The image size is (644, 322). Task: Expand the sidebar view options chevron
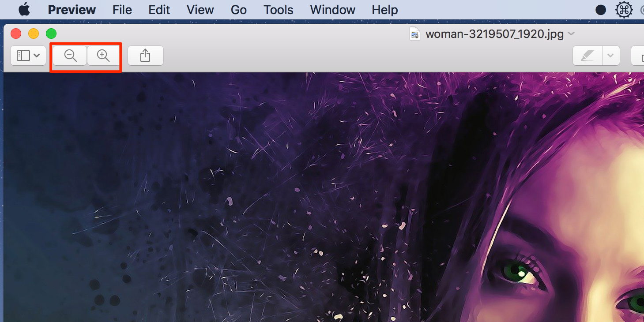[36, 55]
